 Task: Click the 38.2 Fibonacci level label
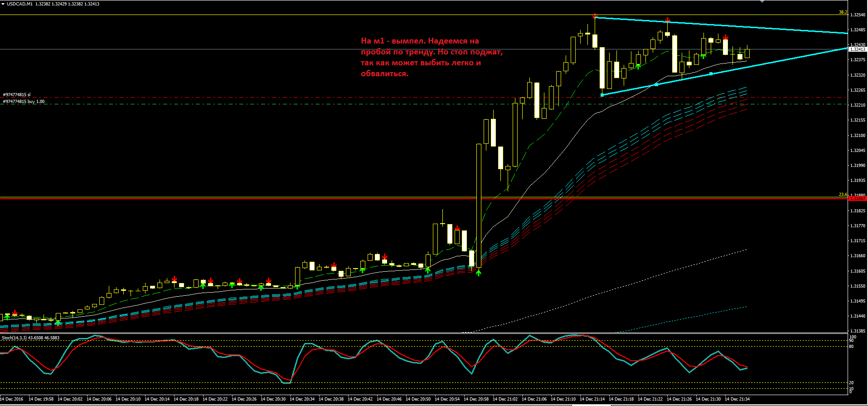[843, 12]
